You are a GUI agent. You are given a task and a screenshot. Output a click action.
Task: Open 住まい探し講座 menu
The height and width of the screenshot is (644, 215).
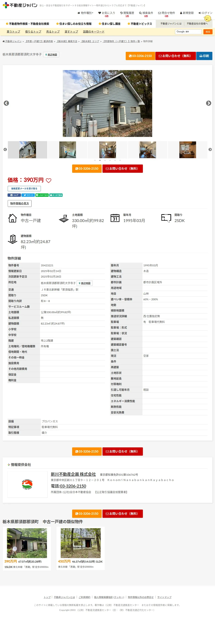110,24
